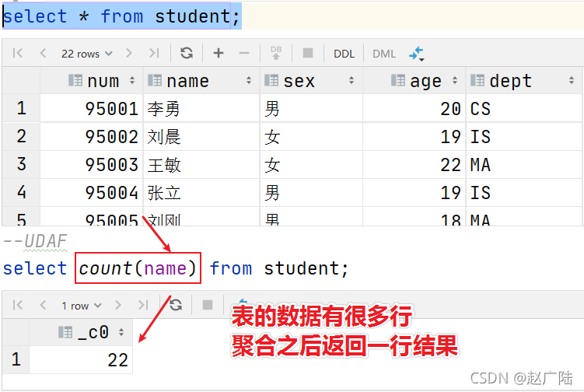Select dept cell MA in row 95003
This screenshot has height=392, width=584.
(523, 164)
